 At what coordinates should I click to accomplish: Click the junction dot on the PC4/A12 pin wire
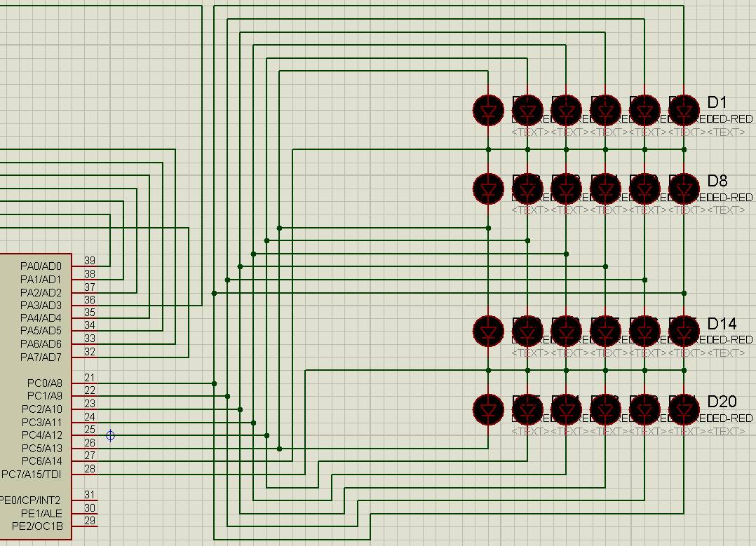tap(266, 436)
